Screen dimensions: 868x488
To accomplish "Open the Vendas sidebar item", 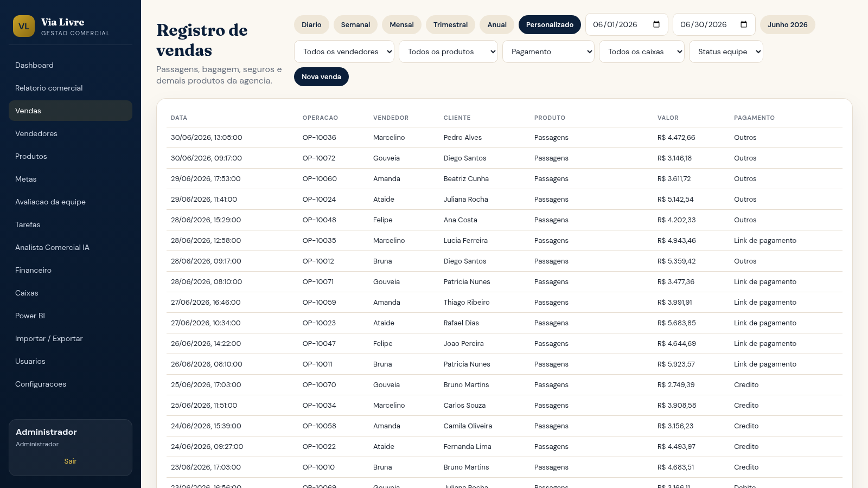I will coord(71,111).
